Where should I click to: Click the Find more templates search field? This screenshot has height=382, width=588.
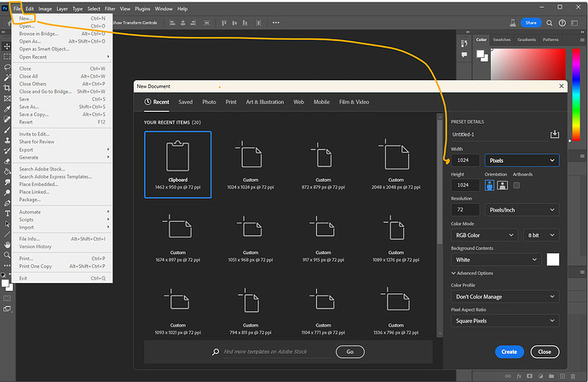click(x=277, y=351)
